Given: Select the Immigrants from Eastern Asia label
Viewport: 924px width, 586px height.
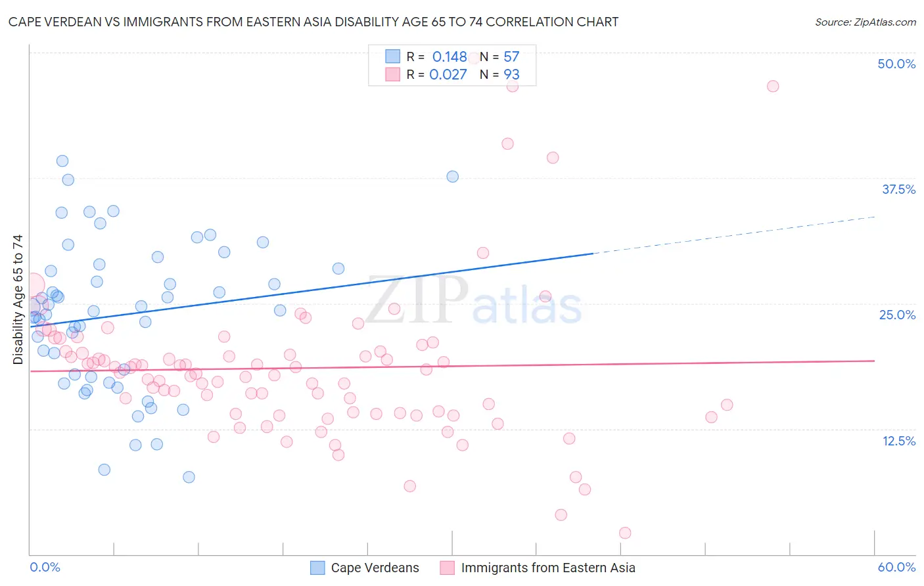Looking at the screenshot, I should click(548, 568).
